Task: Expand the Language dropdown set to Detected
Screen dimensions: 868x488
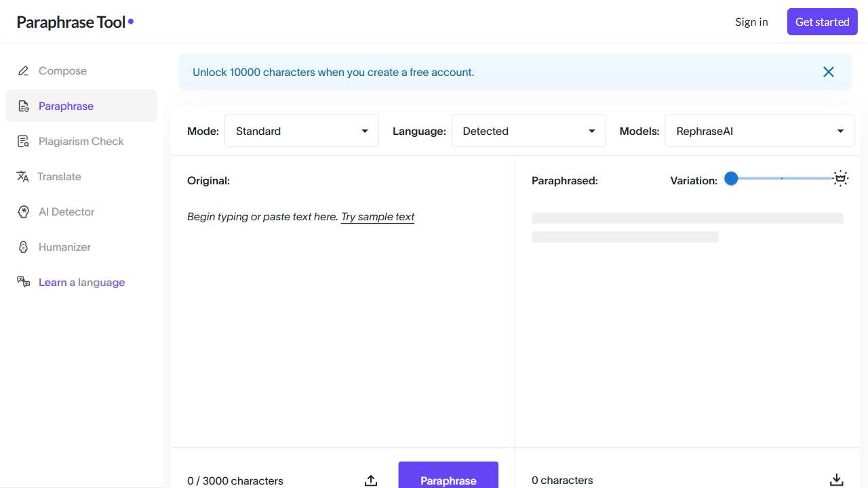Action: 528,131
